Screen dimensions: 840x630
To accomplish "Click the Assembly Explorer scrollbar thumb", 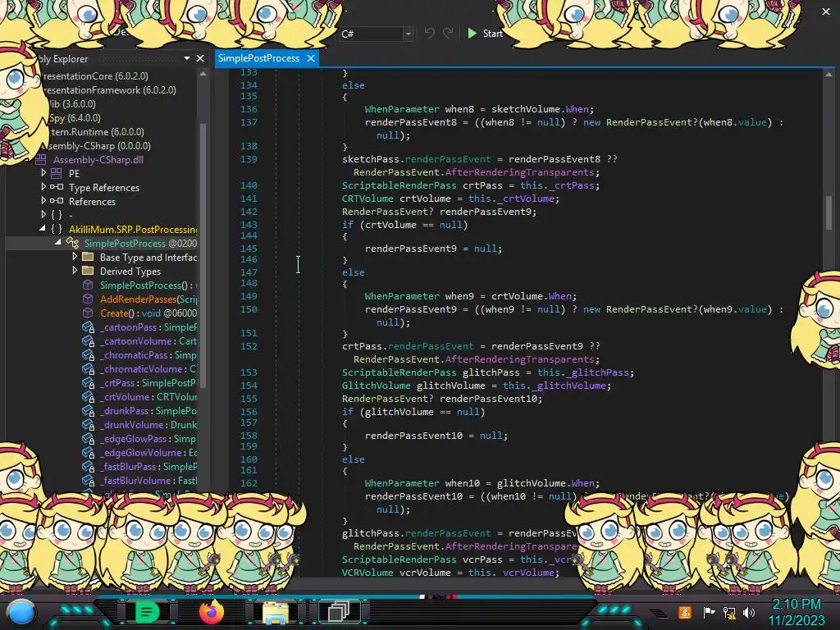I will pos(203,254).
